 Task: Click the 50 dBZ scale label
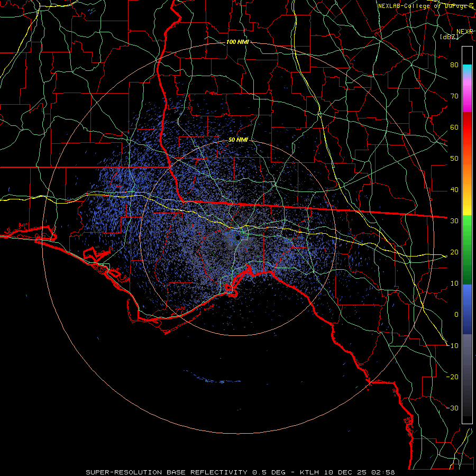pyautogui.click(x=454, y=159)
